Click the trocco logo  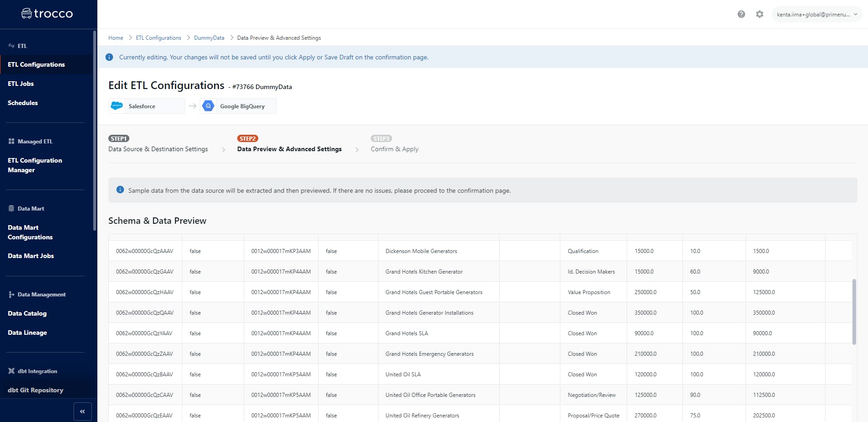pyautogui.click(x=47, y=14)
